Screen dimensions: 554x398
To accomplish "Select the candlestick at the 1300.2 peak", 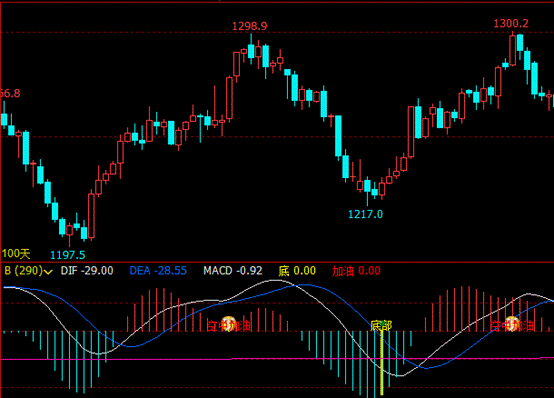I will [512, 49].
